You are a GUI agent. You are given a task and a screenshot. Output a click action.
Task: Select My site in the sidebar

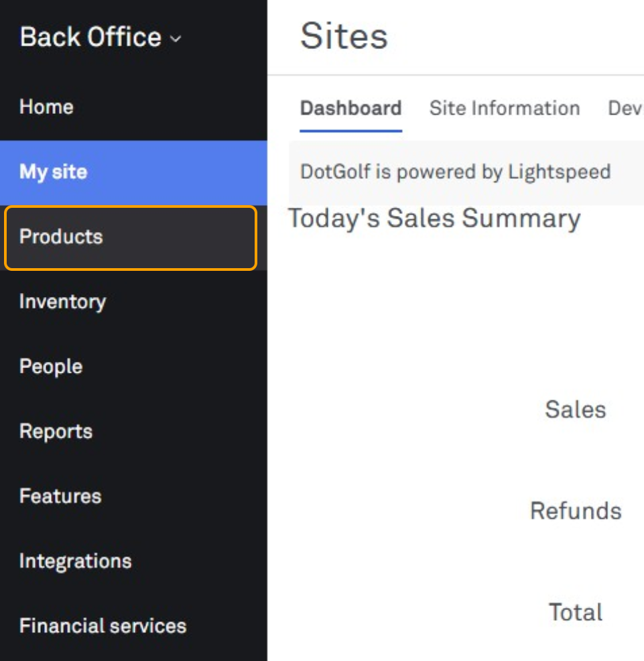54,172
